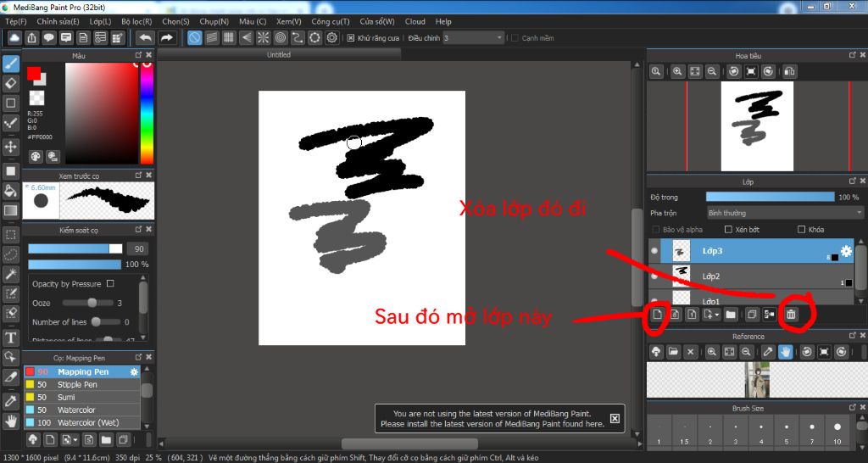This screenshot has height=463, width=868.
Task: Close the update notification message
Action: tap(615, 418)
